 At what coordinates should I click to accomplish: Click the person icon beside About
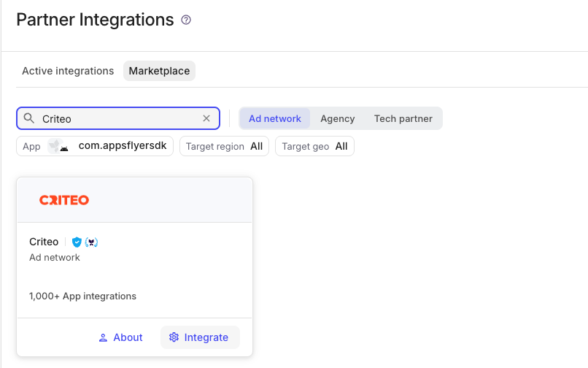(x=103, y=337)
